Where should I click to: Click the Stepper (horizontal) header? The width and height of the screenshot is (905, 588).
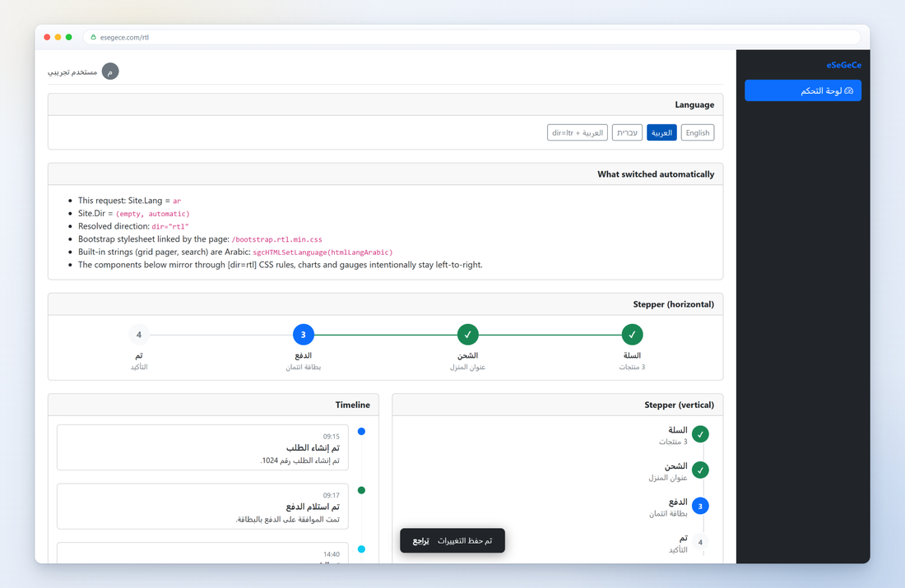pos(386,304)
